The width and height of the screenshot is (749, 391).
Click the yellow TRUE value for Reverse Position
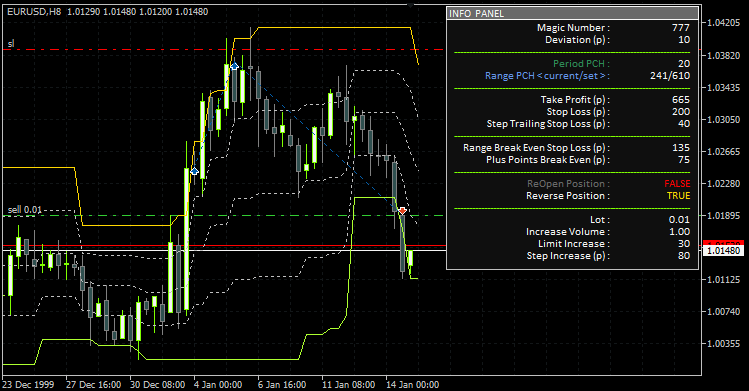[x=679, y=196]
